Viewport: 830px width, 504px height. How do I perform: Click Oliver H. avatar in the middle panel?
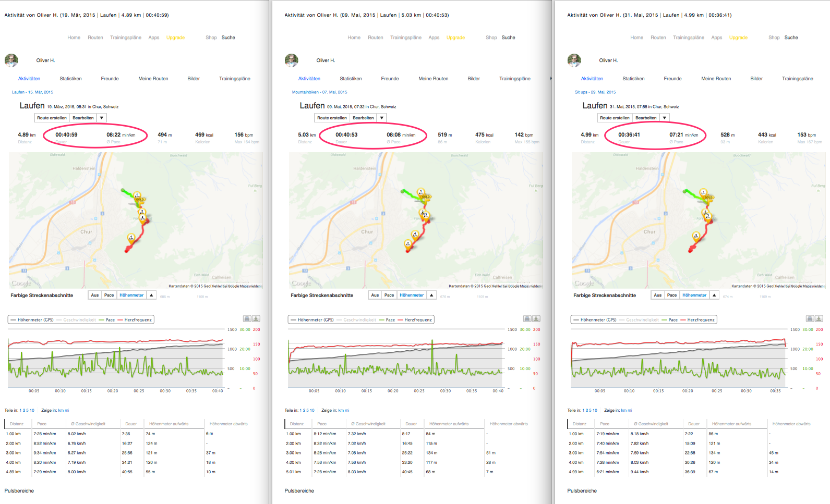click(x=292, y=60)
